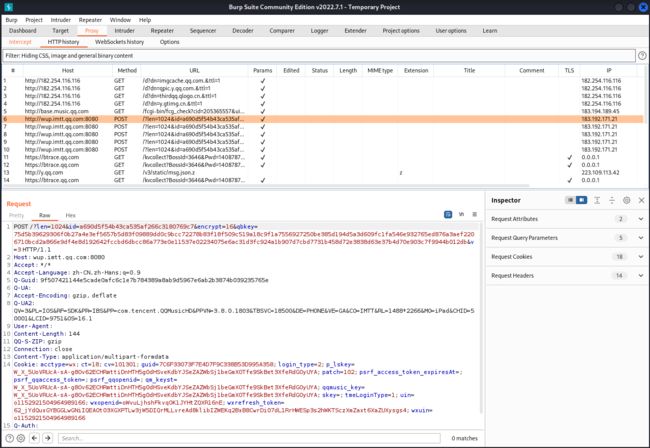Image resolution: width=650 pixels, height=448 pixels.
Task: Sort history by MIME type column header
Action: tap(380, 70)
